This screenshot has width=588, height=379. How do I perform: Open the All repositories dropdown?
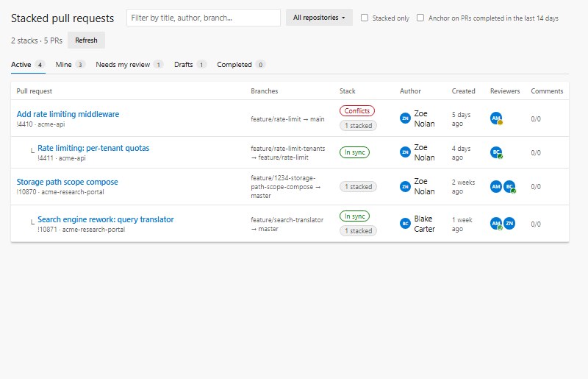(x=319, y=18)
